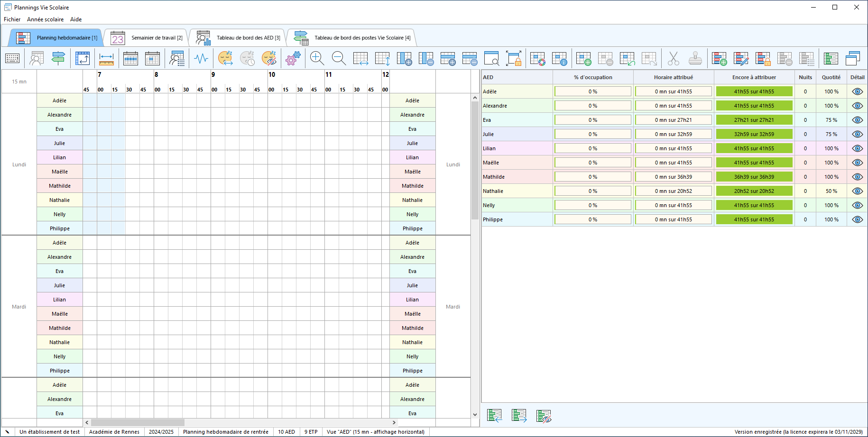Click the add row icon in toolbar
The height and width of the screenshot is (437, 868).
click(448, 58)
